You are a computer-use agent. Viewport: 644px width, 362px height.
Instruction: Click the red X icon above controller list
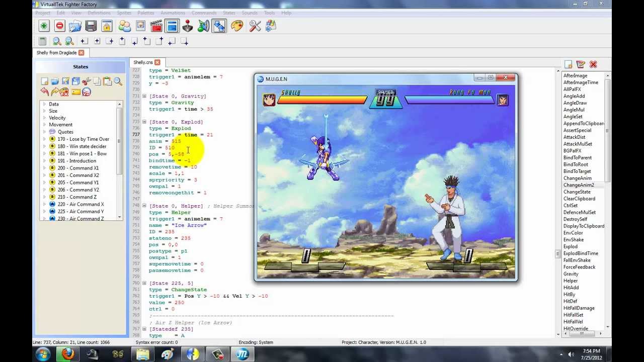593,64
